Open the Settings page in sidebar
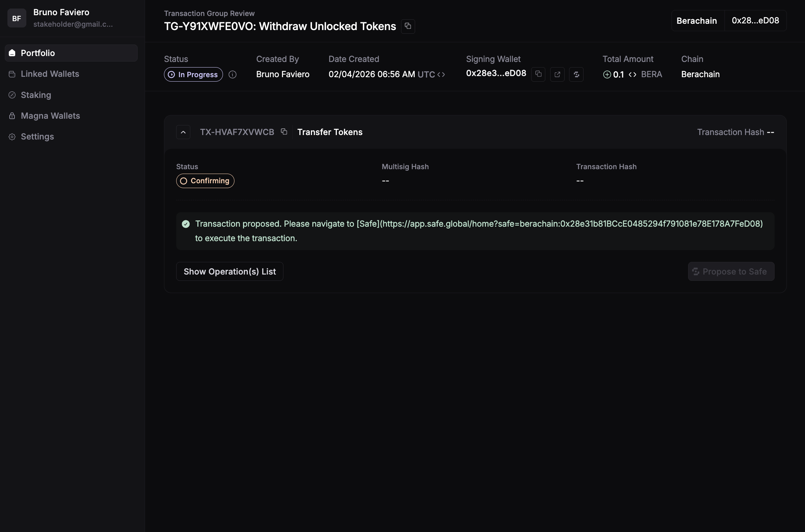 pyautogui.click(x=37, y=137)
